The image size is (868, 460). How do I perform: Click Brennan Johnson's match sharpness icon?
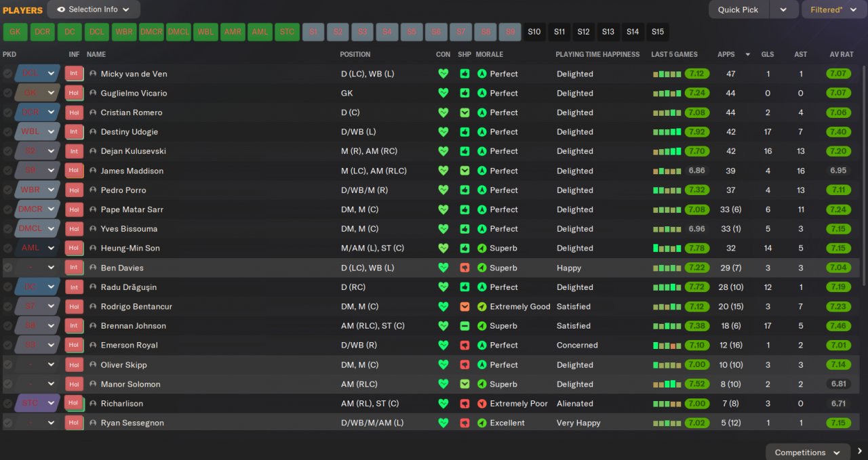pos(465,326)
